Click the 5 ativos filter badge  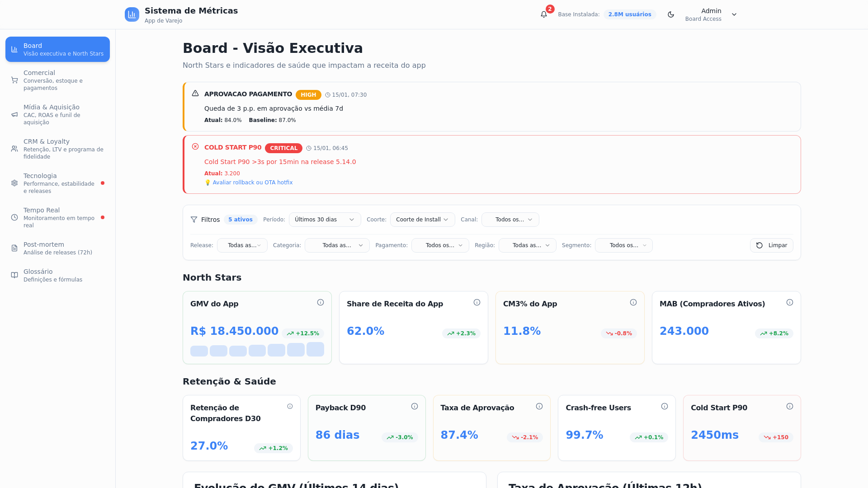tap(241, 220)
